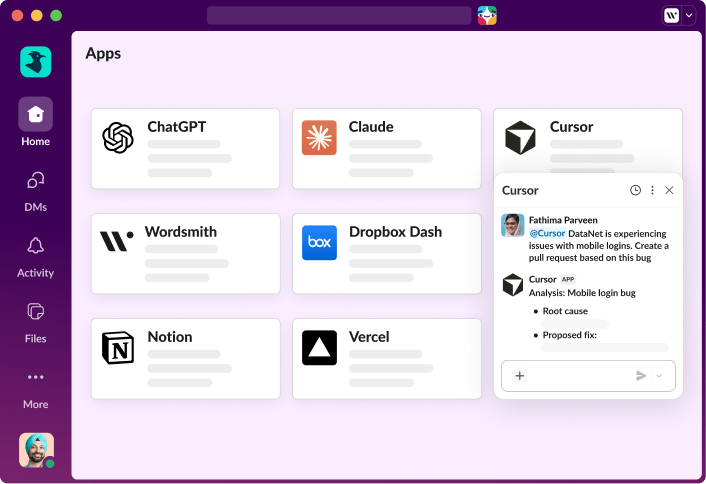Viewport: 706px width, 484px height.
Task: Open the Cursor app card title in grid
Action: click(571, 127)
